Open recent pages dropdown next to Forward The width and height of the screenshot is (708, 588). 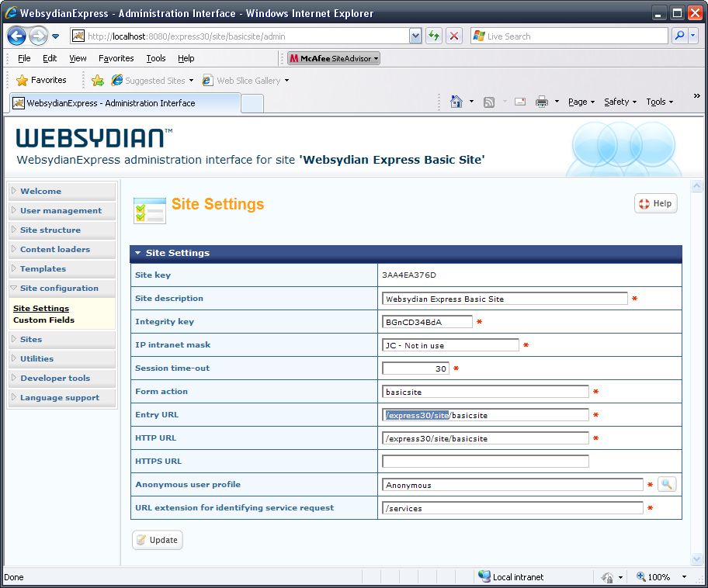pyautogui.click(x=56, y=36)
